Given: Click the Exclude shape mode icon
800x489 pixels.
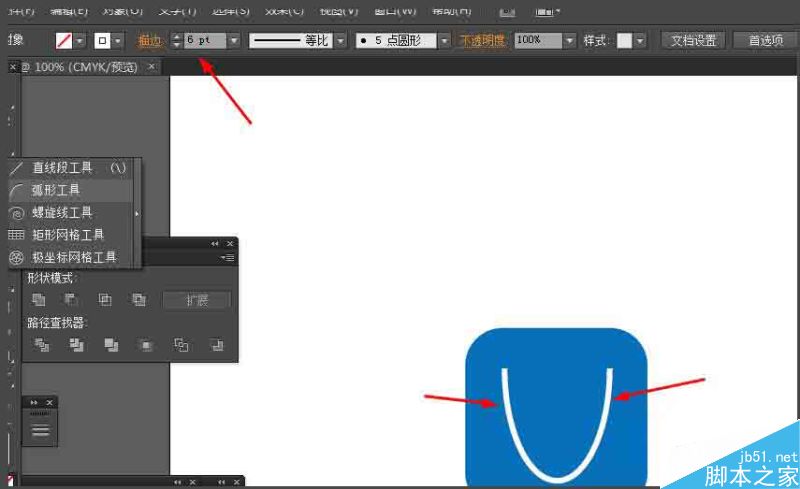Looking at the screenshot, I should click(138, 300).
